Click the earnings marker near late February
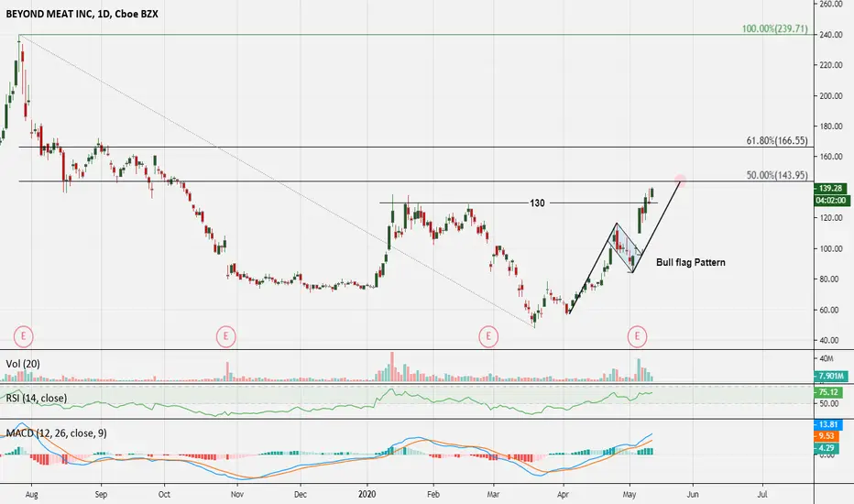The width and height of the screenshot is (854, 504). point(488,336)
